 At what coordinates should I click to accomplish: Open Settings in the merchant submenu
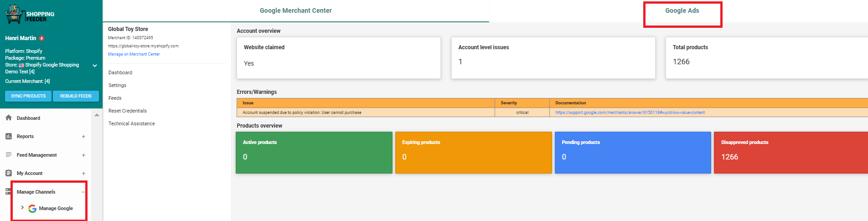117,85
